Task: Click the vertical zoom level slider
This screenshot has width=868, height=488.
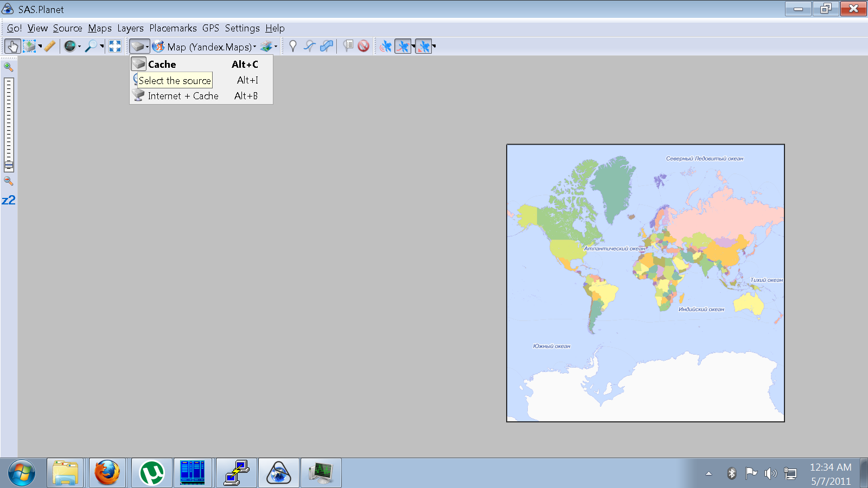Action: [x=9, y=125]
